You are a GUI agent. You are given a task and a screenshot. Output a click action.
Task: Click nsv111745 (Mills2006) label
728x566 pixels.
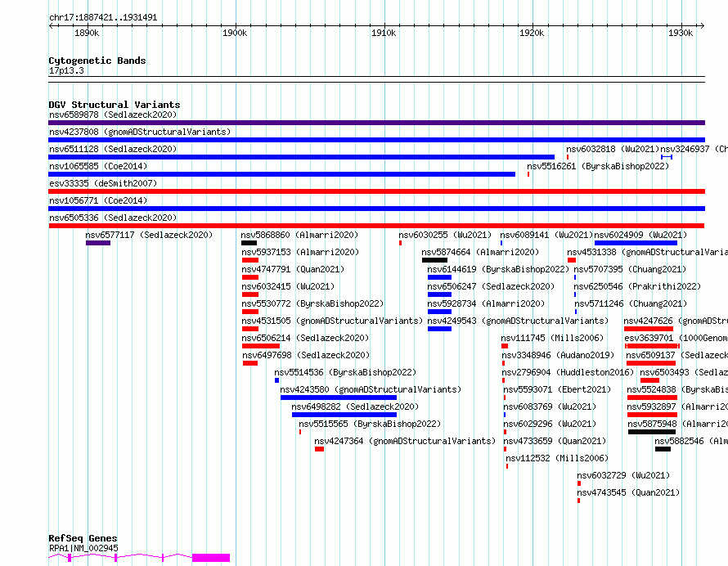pyautogui.click(x=552, y=338)
